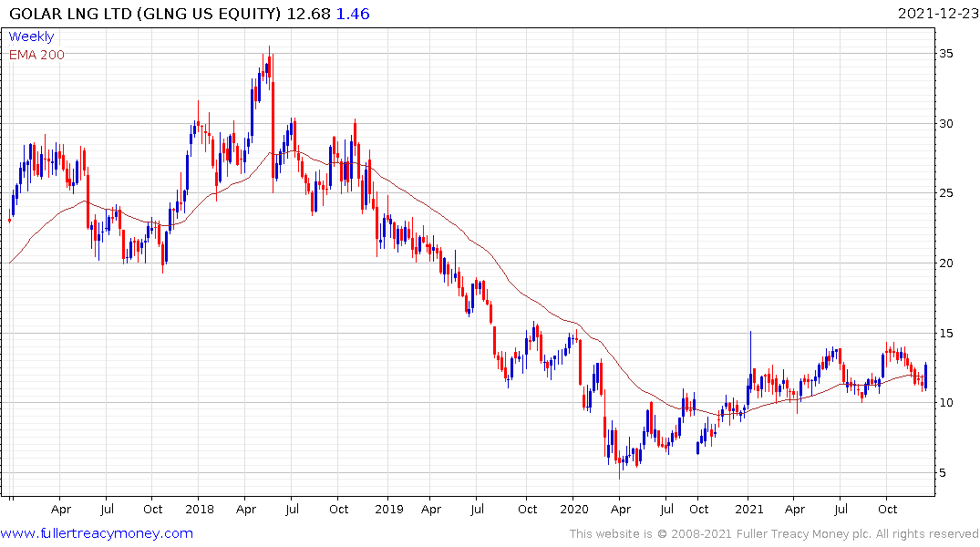Click the 20 price axis label
The height and width of the screenshot is (547, 980).
pyautogui.click(x=945, y=263)
